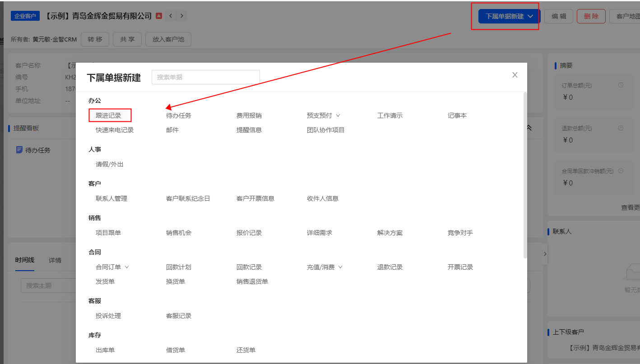Screen dimensions: 640x364
Task: Expand the 预支预付 dropdown arrow
Action: click(338, 115)
